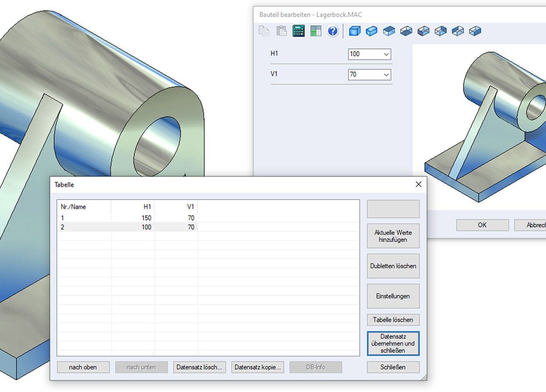The height and width of the screenshot is (392, 546).
Task: Click the H1 cell showing 150
Action: 133,218
